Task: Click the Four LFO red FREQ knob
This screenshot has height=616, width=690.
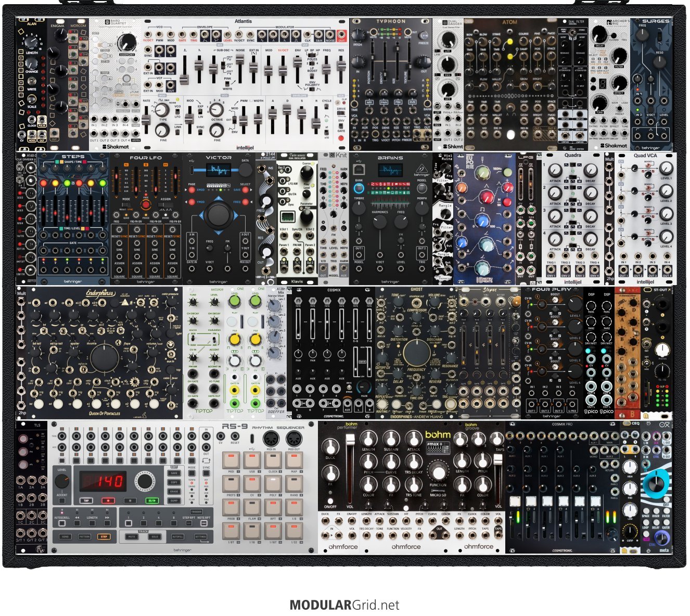Action: pyautogui.click(x=146, y=205)
